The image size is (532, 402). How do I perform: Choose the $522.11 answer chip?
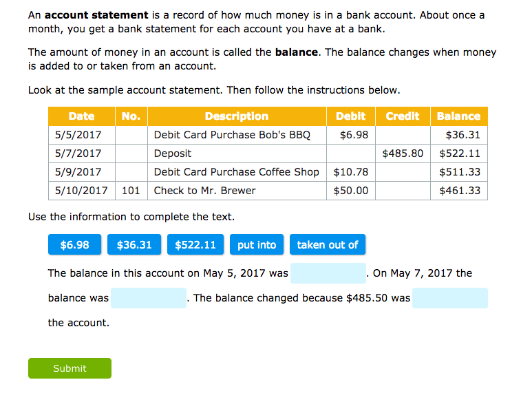click(x=195, y=245)
